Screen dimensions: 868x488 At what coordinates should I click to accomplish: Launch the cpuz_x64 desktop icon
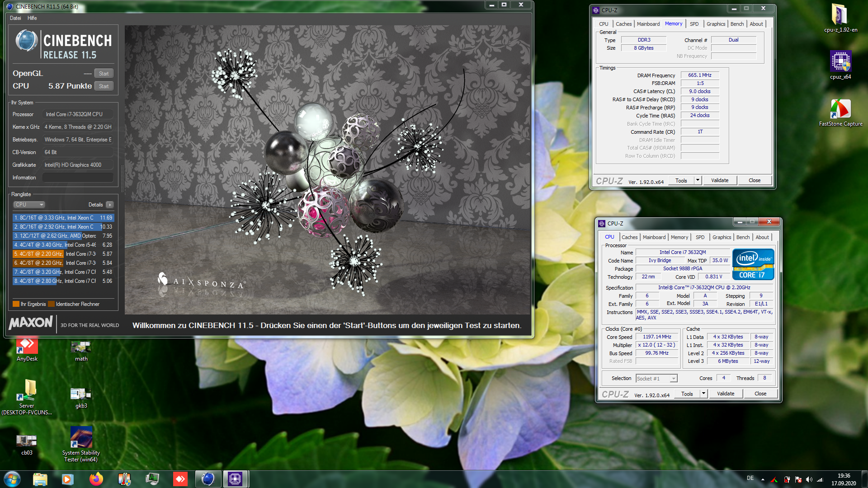tap(840, 65)
